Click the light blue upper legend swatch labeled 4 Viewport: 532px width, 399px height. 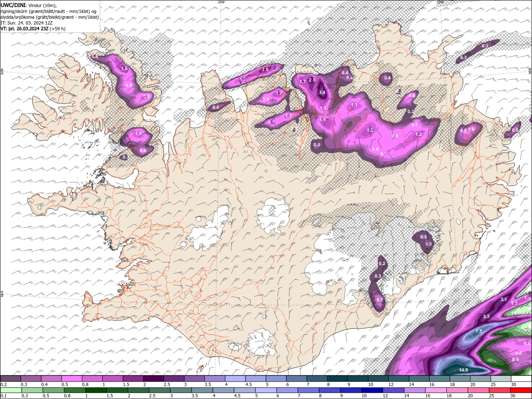pyautogui.click(x=234, y=379)
